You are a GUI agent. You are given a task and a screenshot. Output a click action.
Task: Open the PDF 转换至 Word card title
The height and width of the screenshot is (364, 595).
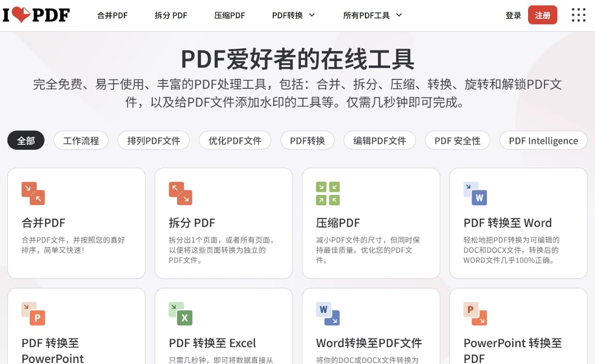pos(508,223)
